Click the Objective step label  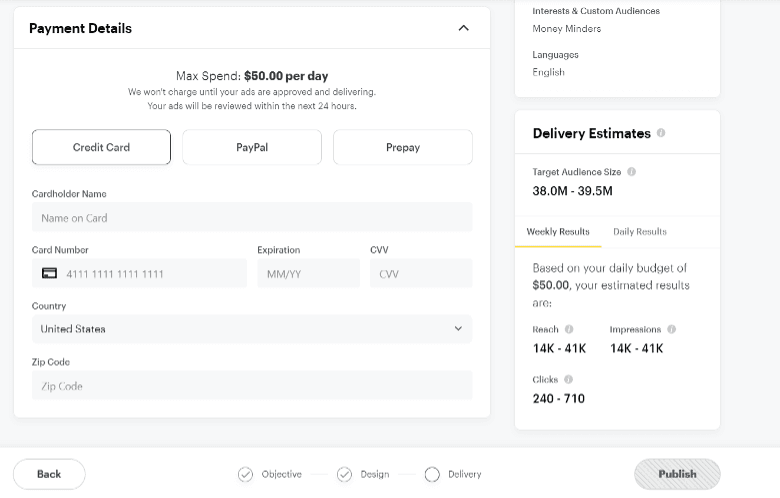point(282,474)
